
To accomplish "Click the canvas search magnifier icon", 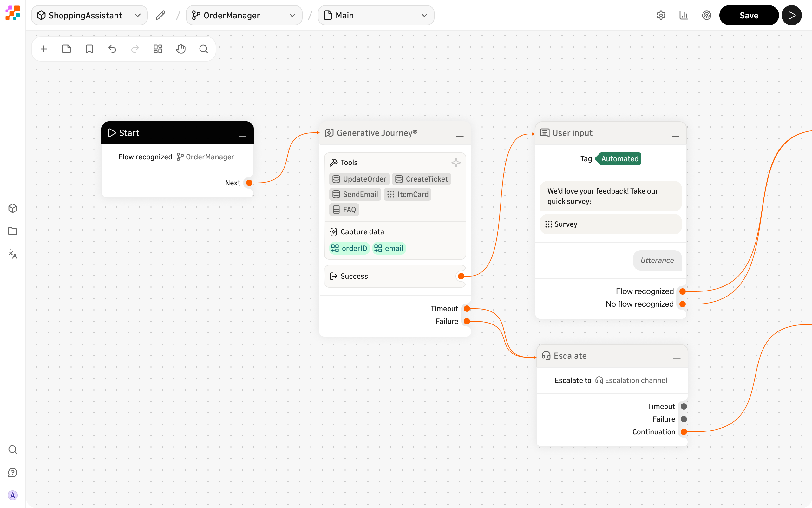I will 203,49.
